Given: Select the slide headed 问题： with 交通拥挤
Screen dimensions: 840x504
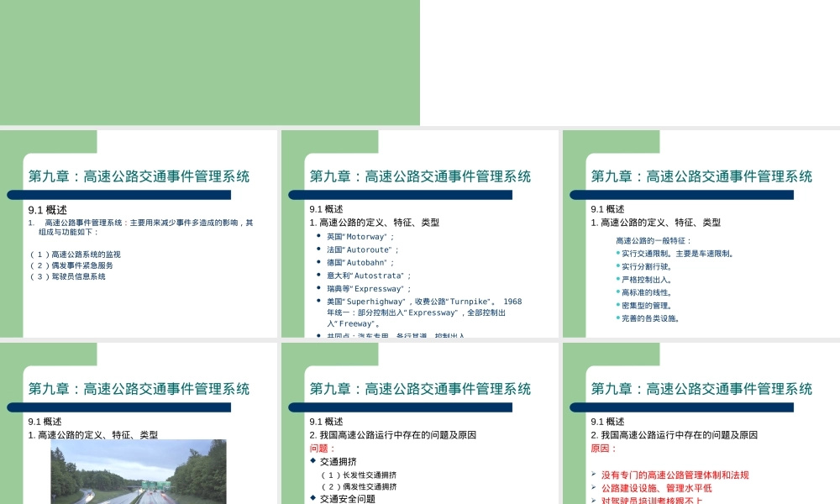Looking at the screenshot, I should [x=420, y=423].
